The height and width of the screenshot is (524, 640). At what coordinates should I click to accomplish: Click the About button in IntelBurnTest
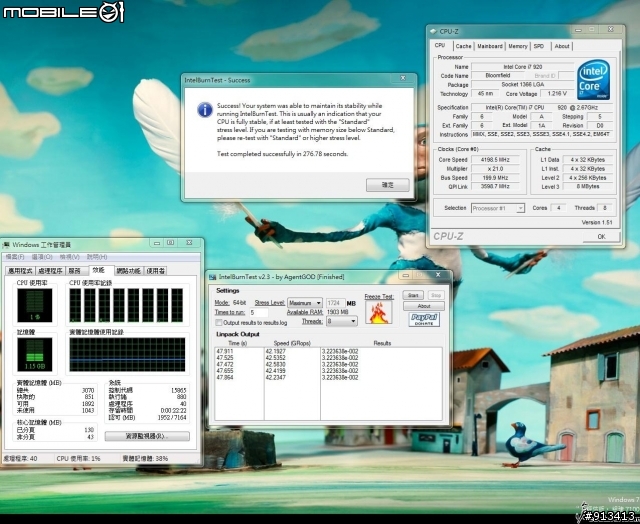point(424,306)
